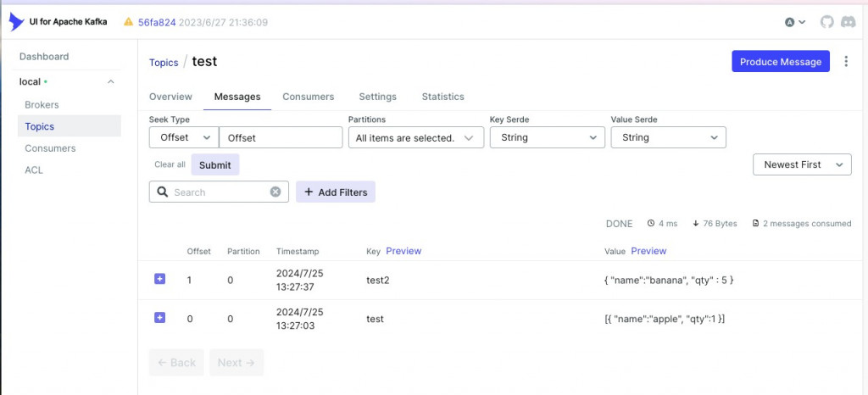Expand the message row with offset 0
The height and width of the screenshot is (395, 868).
[160, 318]
